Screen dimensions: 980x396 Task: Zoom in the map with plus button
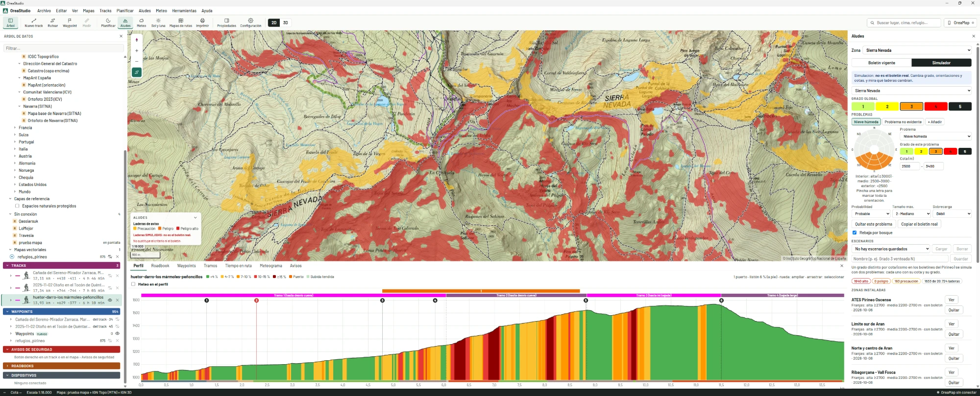pyautogui.click(x=137, y=50)
